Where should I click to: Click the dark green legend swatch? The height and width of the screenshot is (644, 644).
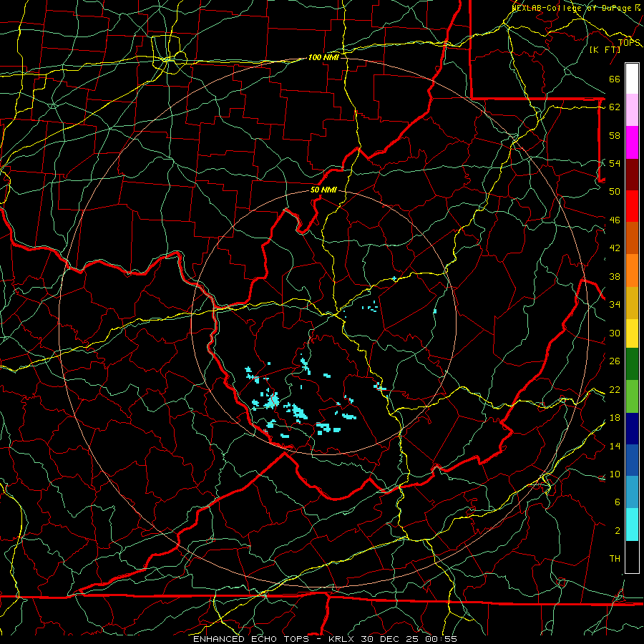pyautogui.click(x=632, y=364)
